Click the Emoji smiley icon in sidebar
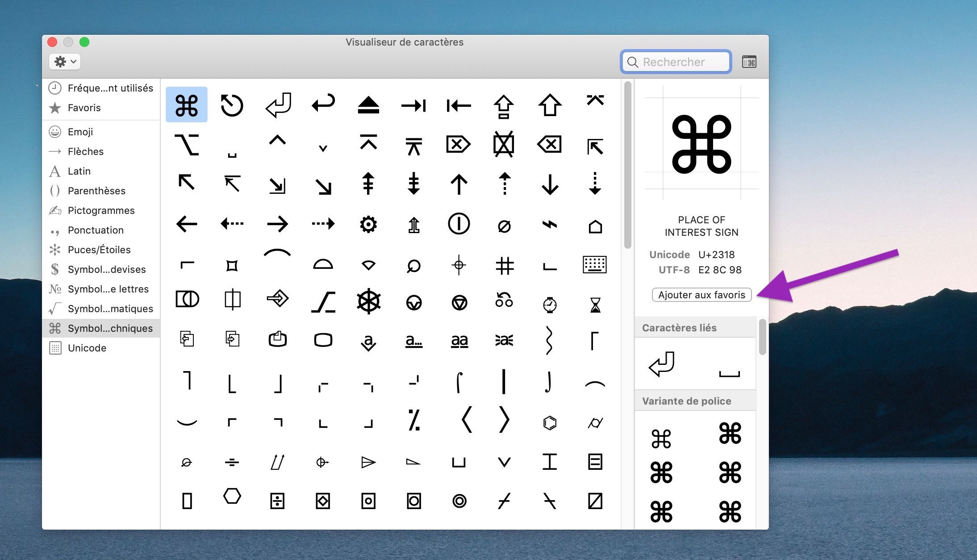Viewport: 977px width, 560px height. point(54,132)
